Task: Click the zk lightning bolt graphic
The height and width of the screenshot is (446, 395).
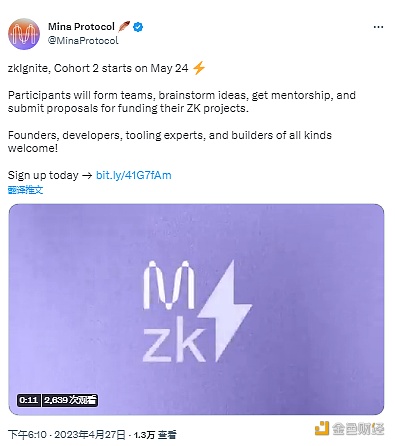Action: pyautogui.click(x=226, y=310)
